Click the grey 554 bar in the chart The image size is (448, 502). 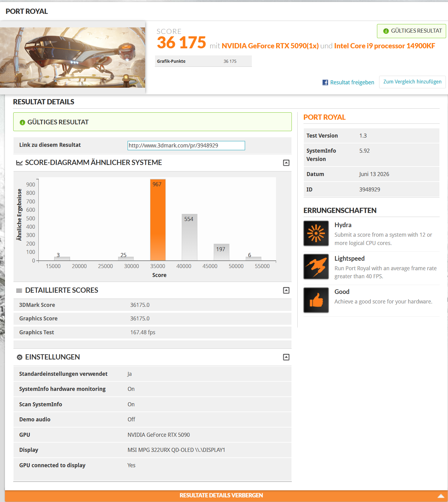point(189,237)
